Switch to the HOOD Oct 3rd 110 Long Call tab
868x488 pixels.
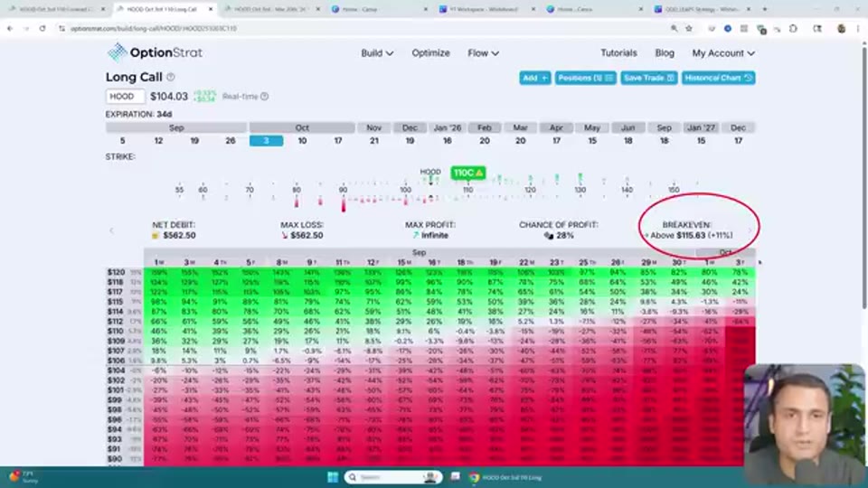(x=164, y=9)
